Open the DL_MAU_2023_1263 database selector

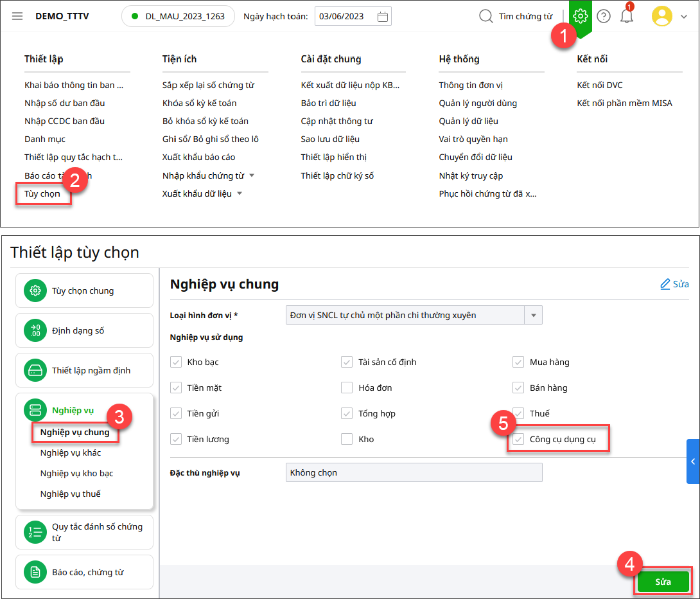coord(178,17)
